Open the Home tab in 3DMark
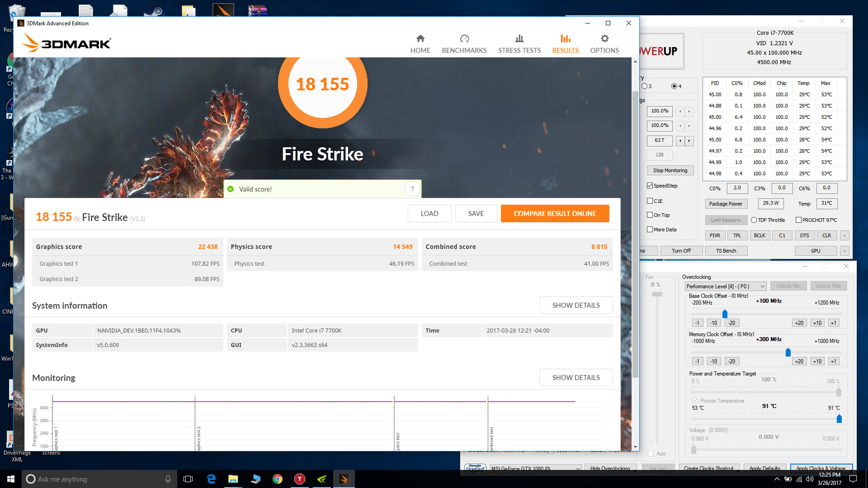The height and width of the screenshot is (488, 868). [420, 44]
